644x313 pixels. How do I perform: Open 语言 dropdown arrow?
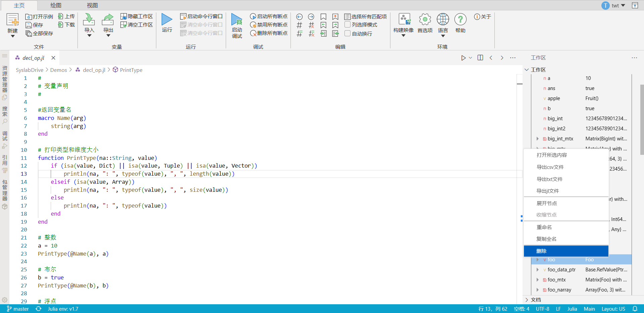pos(443,36)
